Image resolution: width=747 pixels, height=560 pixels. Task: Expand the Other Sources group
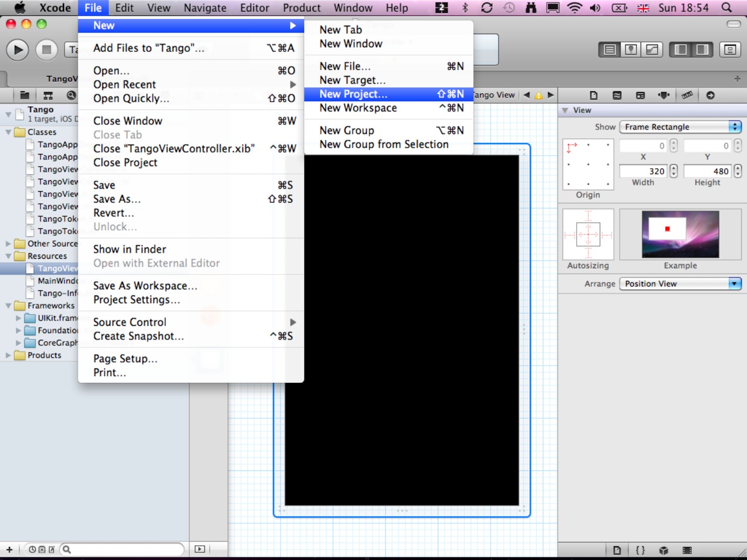click(x=8, y=244)
